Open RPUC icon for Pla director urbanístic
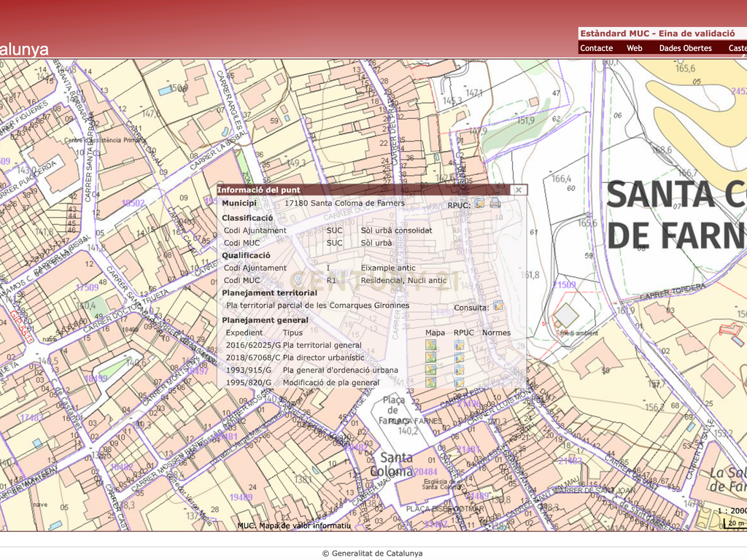The image size is (747, 560). 460,357
